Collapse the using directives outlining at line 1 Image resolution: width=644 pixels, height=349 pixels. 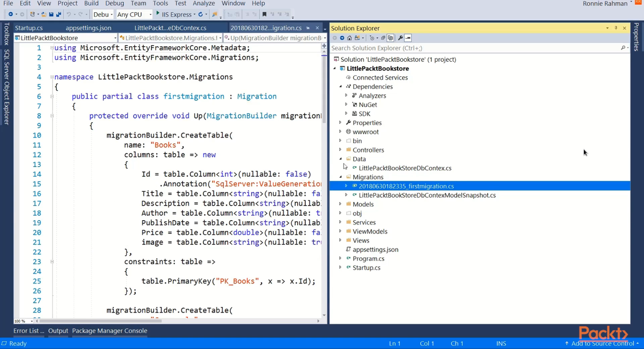click(x=52, y=48)
